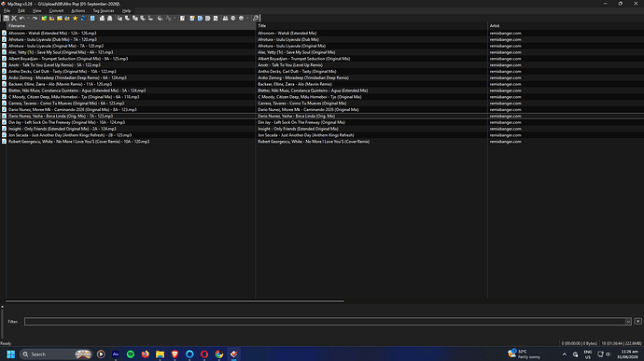Open the tag sources dropdown arrow
This screenshot has width=644, height=361.
pyautogui.click(x=247, y=18)
